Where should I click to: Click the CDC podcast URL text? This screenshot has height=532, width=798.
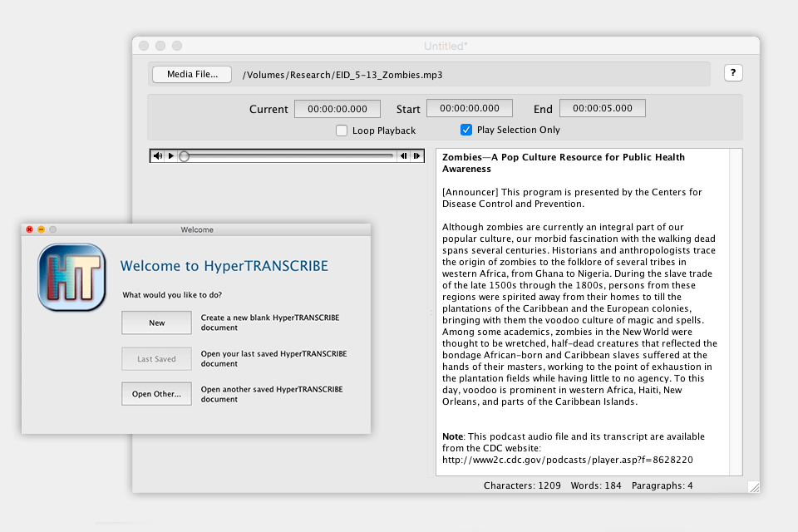pyautogui.click(x=568, y=461)
